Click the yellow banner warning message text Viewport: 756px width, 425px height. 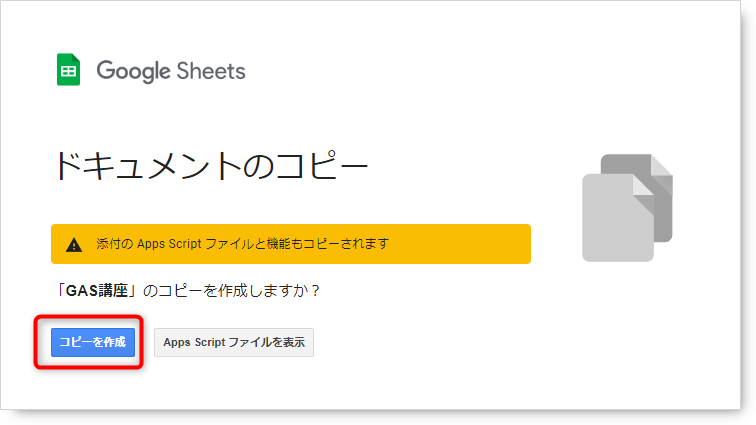[243, 244]
